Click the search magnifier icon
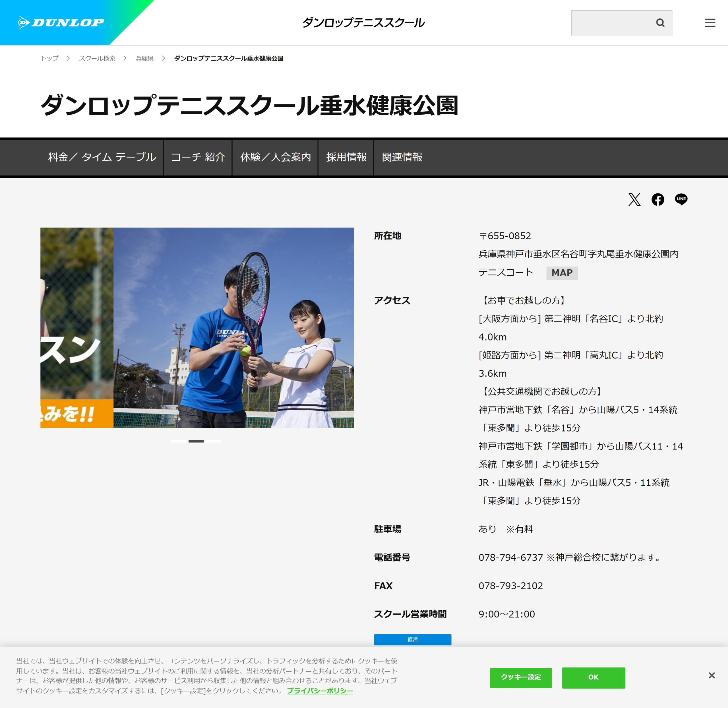Screen dimensions: 728x708 (x=660, y=23)
